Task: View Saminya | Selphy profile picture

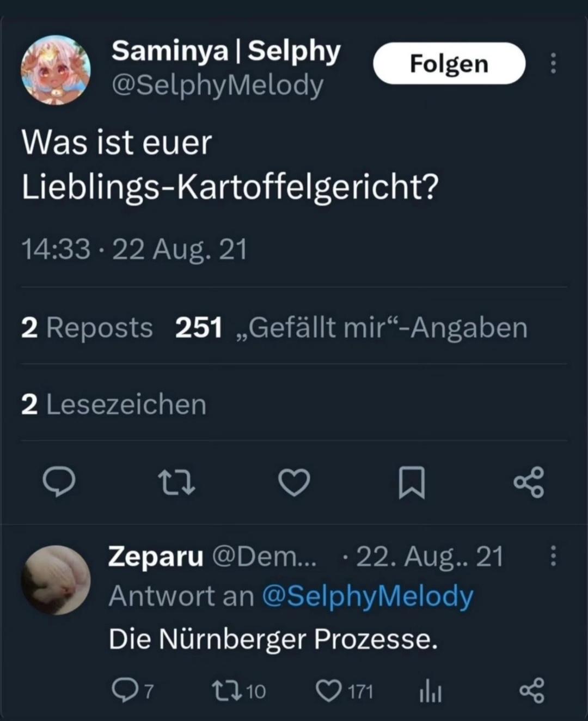Action: pyautogui.click(x=56, y=70)
